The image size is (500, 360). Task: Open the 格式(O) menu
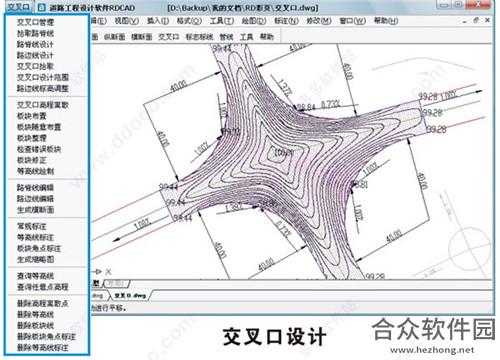pyautogui.click(x=189, y=21)
